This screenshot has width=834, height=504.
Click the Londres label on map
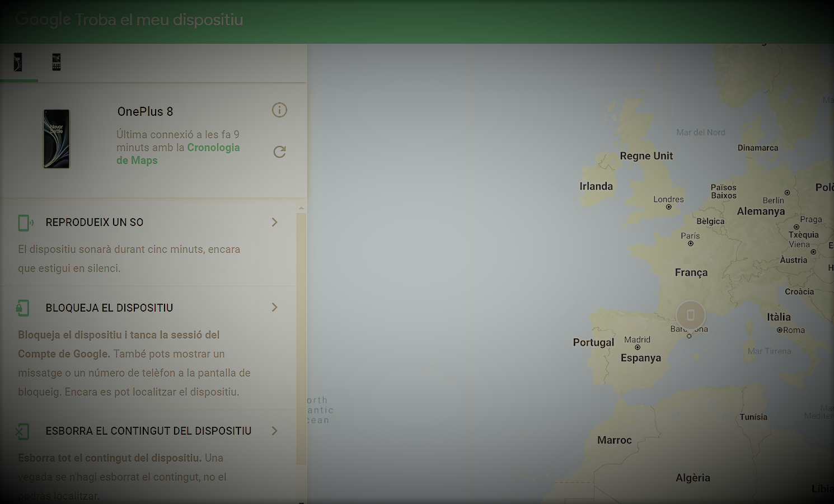coord(668,199)
